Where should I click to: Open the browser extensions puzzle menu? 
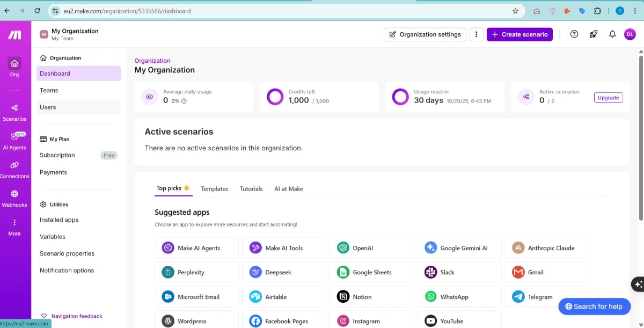[597, 10]
